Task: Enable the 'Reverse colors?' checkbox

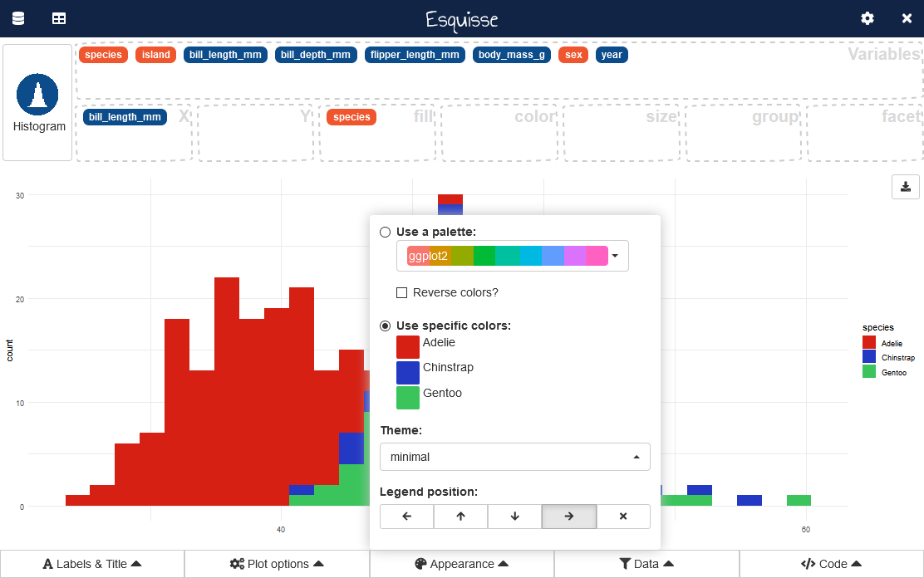Action: click(402, 292)
